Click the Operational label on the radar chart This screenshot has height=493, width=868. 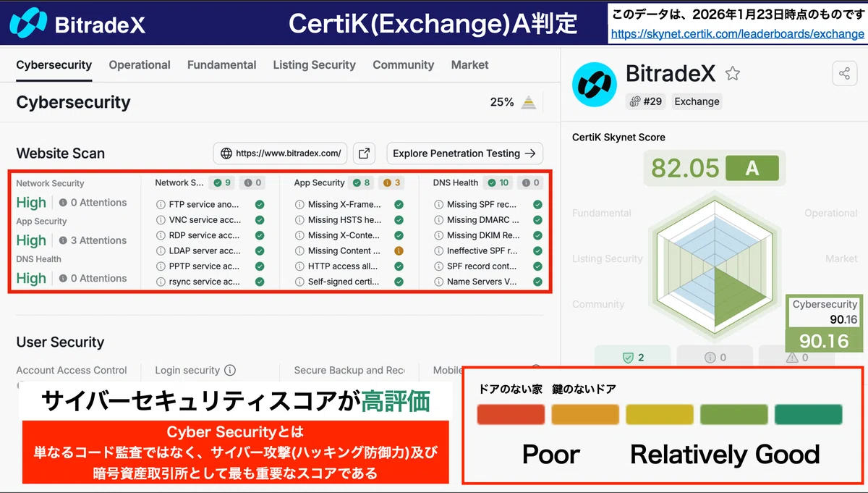pos(831,213)
